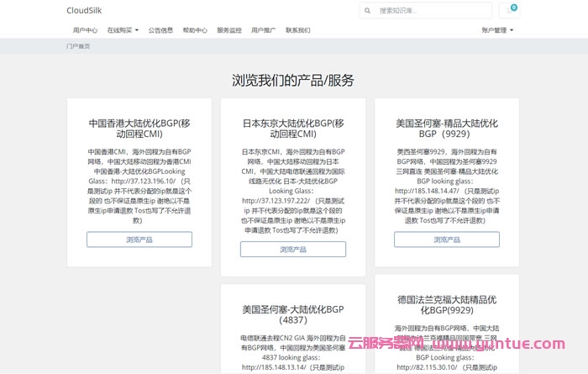Go to 公告信息 page

[x=160, y=30]
